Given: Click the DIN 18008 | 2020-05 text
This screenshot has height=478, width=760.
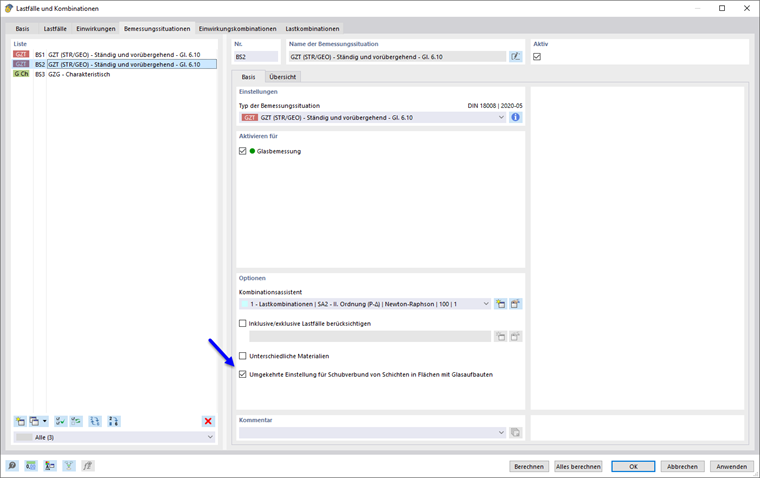Looking at the screenshot, I should point(495,106).
